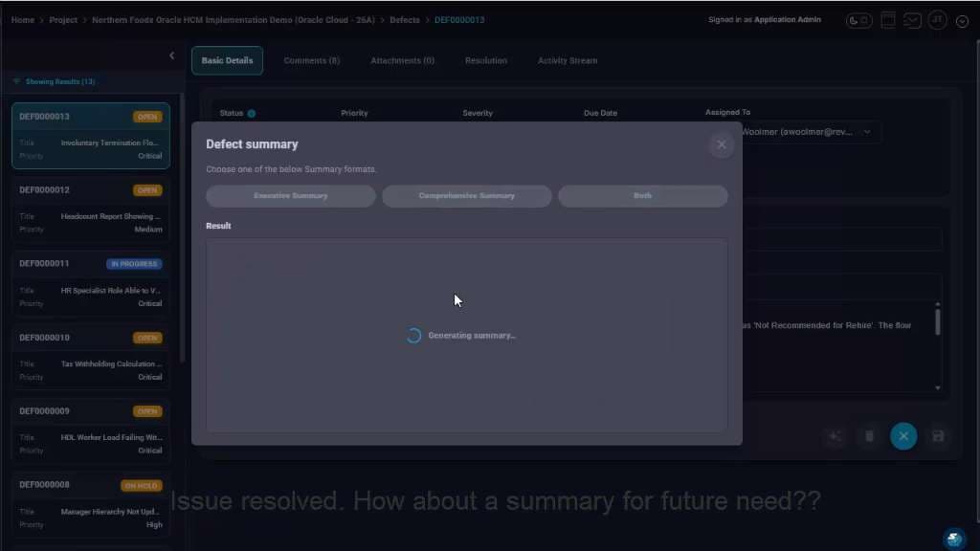Open the chat assistant bubble icon
Image resolution: width=980 pixels, height=551 pixels.
pyautogui.click(x=954, y=538)
